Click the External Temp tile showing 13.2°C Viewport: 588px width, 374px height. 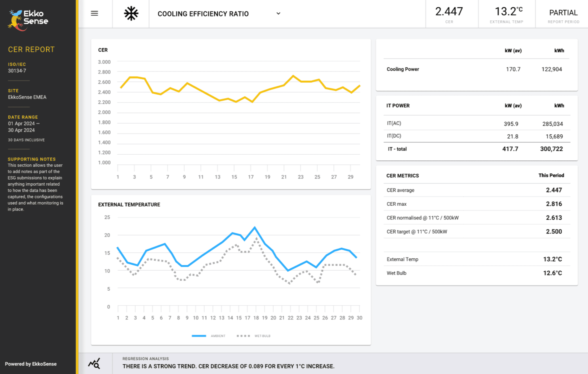click(x=507, y=13)
